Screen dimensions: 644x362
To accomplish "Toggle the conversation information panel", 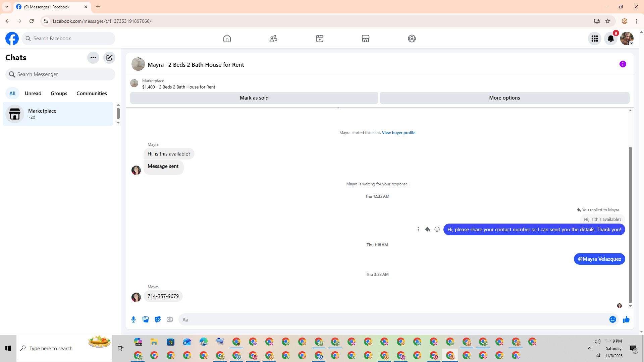I will tap(623, 64).
